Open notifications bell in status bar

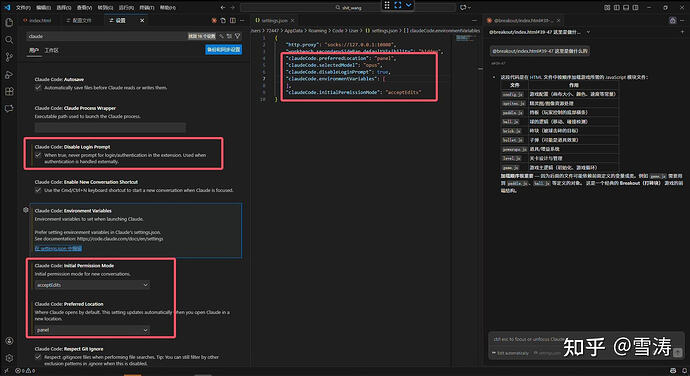(x=685, y=371)
